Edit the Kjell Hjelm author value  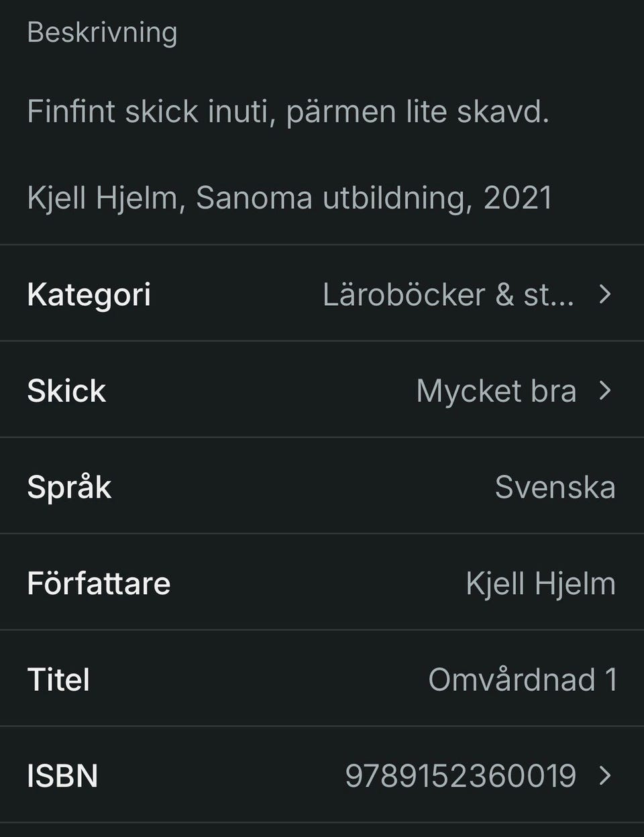[540, 583]
